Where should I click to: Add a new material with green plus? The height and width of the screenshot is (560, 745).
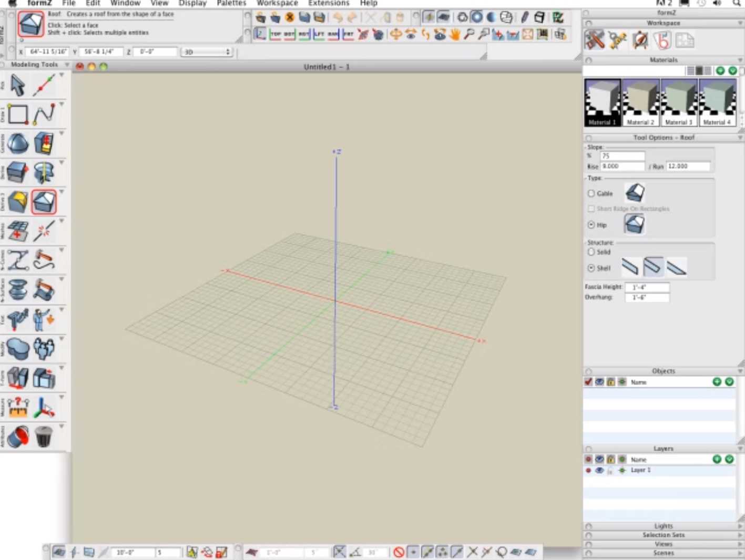click(x=720, y=70)
